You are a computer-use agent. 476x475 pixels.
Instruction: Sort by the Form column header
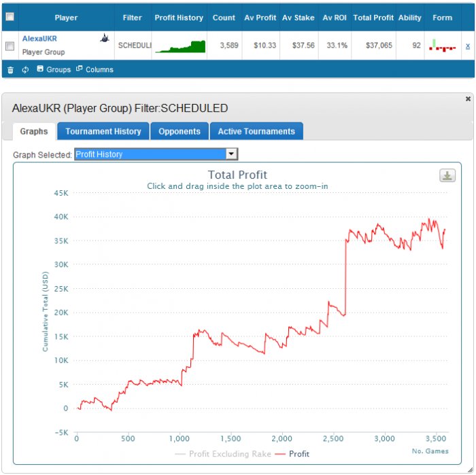tap(442, 18)
